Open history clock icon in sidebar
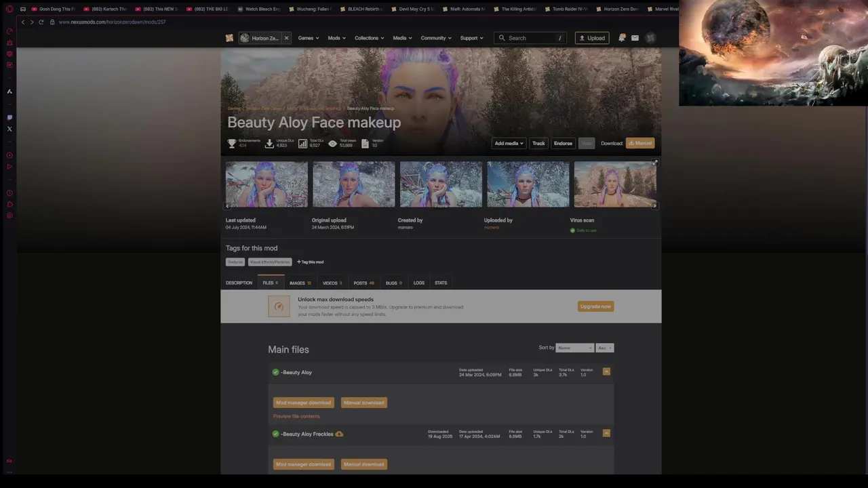This screenshot has width=868, height=488. pyautogui.click(x=9, y=193)
